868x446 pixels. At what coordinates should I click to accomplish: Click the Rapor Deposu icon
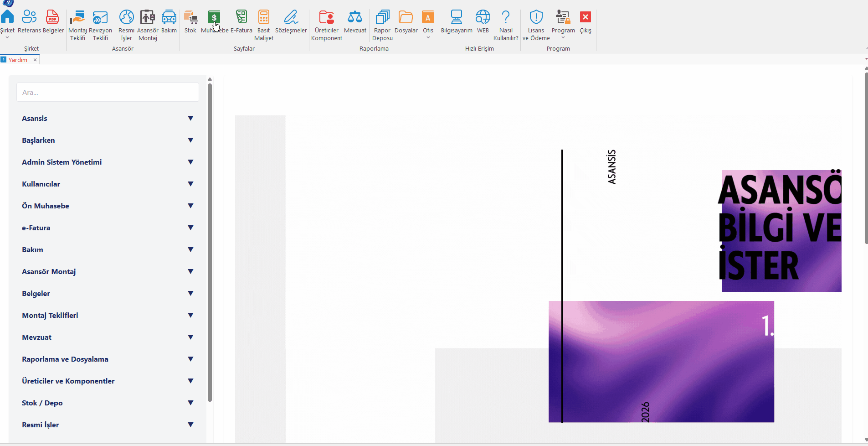point(382,18)
